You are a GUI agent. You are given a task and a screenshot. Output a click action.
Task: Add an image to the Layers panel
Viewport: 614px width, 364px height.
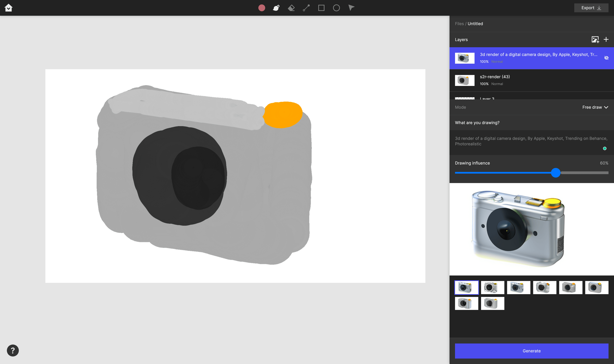595,39
